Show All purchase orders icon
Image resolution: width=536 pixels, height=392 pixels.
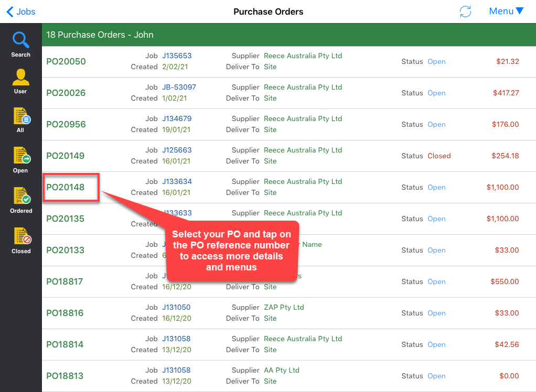pos(21,120)
